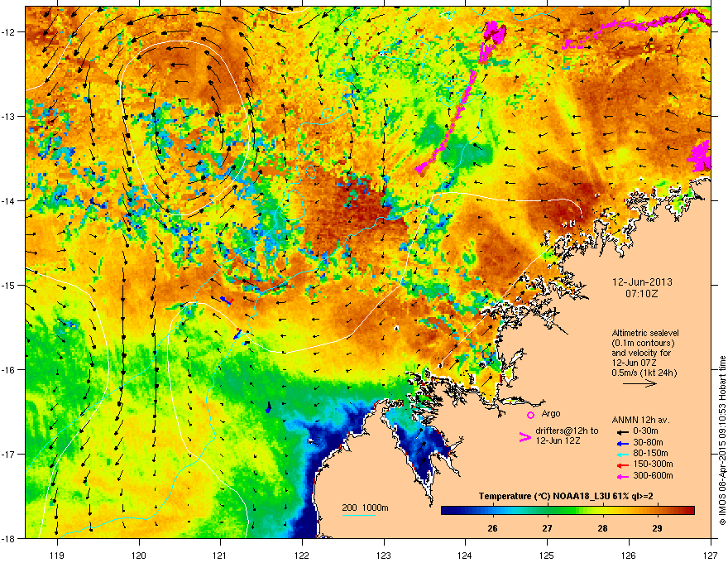The image size is (728, 563).
Task: Click the 0.5m/s velocity scale arrow
Action: (639, 383)
